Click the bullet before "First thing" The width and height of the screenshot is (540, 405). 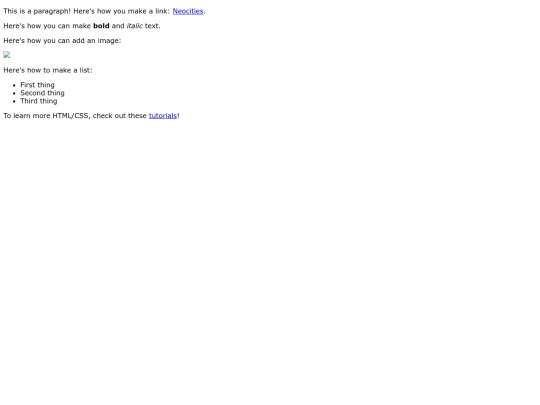[x=14, y=85]
